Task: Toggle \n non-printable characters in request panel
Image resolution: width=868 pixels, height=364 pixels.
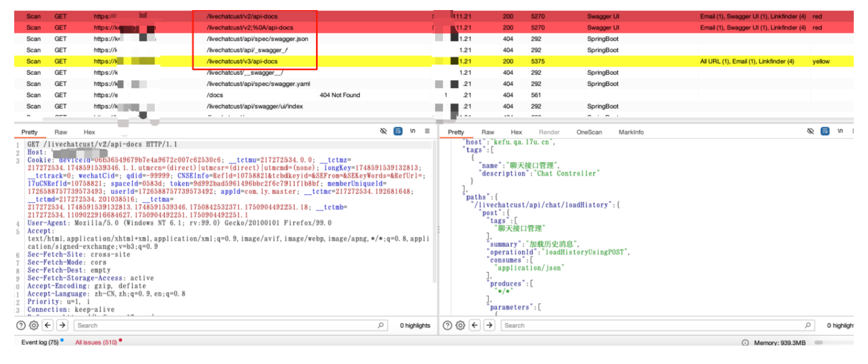Action: click(413, 131)
